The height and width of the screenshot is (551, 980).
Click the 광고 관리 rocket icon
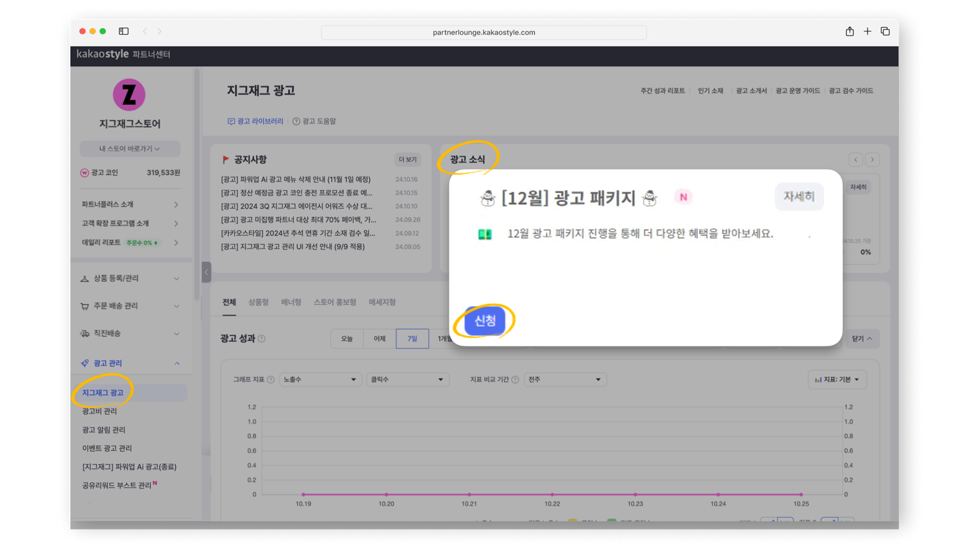pyautogui.click(x=84, y=363)
